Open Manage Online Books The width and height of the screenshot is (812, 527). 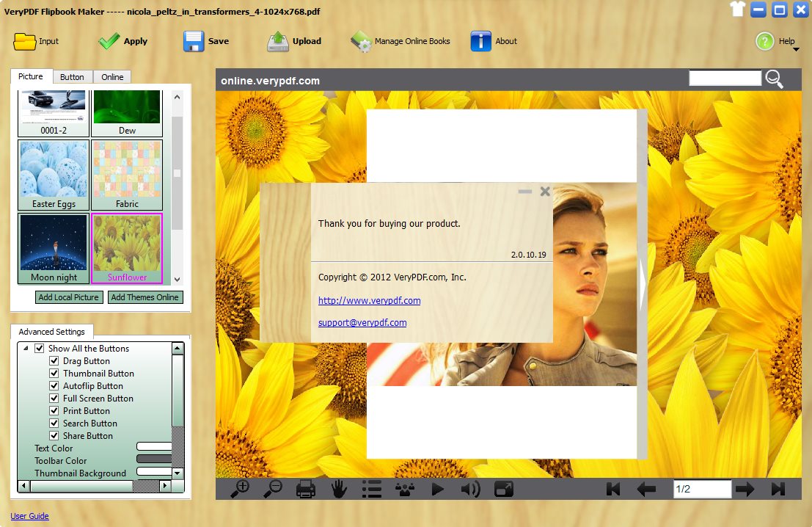(x=400, y=41)
